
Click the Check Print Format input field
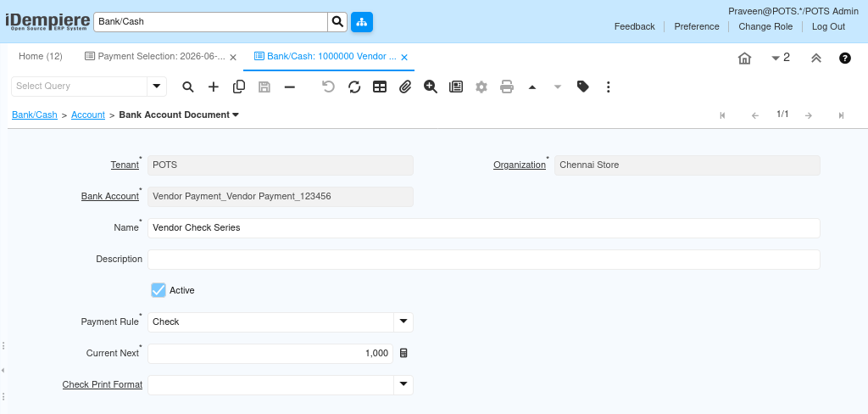270,384
